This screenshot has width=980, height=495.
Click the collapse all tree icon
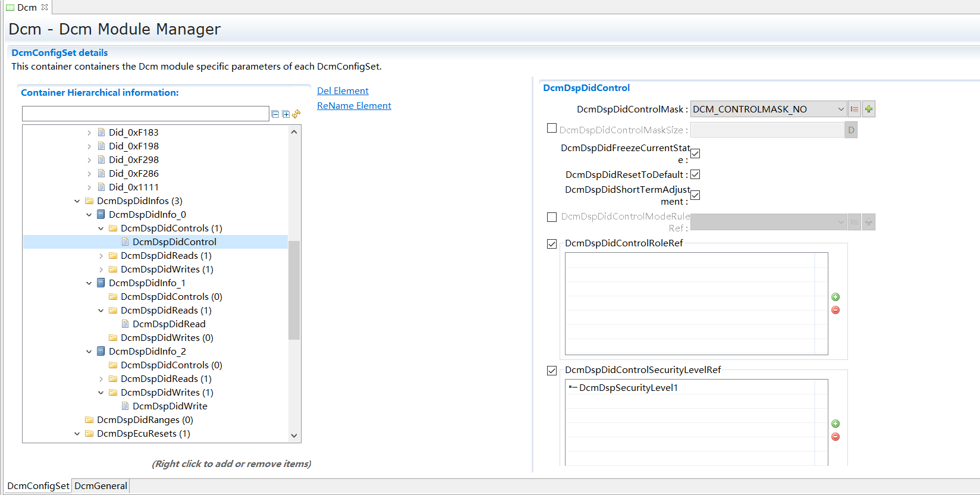275,114
